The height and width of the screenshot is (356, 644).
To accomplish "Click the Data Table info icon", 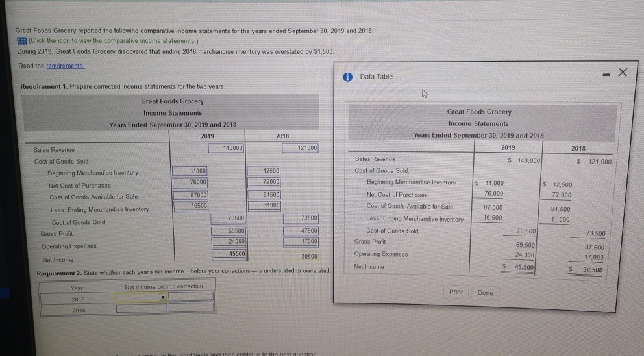I will click(347, 77).
